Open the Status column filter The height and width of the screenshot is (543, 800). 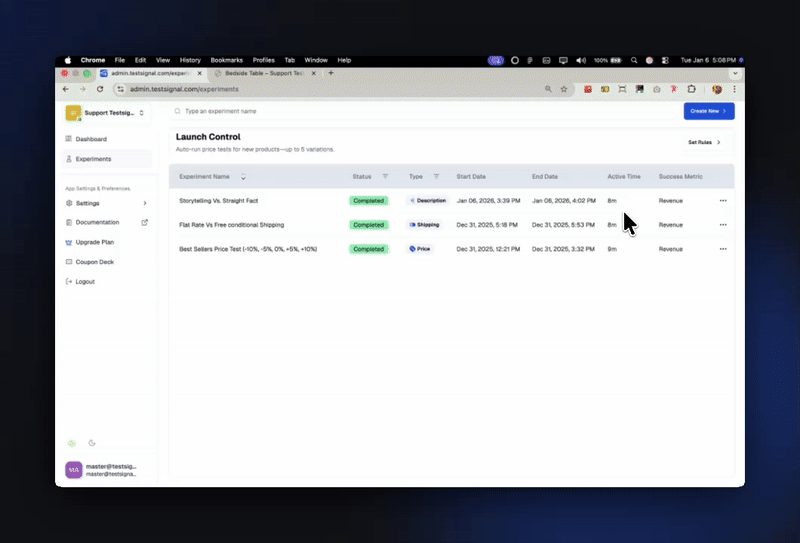tap(385, 177)
